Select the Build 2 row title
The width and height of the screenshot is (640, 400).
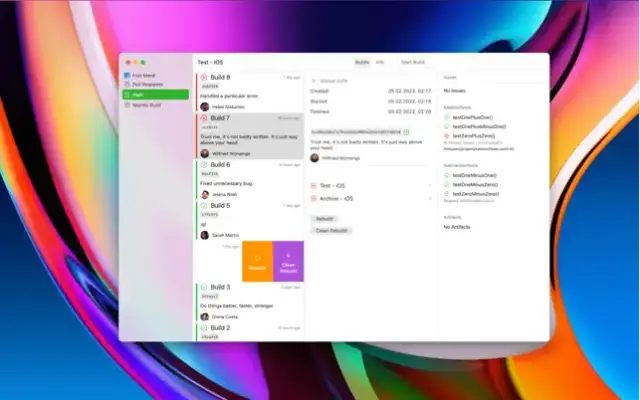pos(220,328)
